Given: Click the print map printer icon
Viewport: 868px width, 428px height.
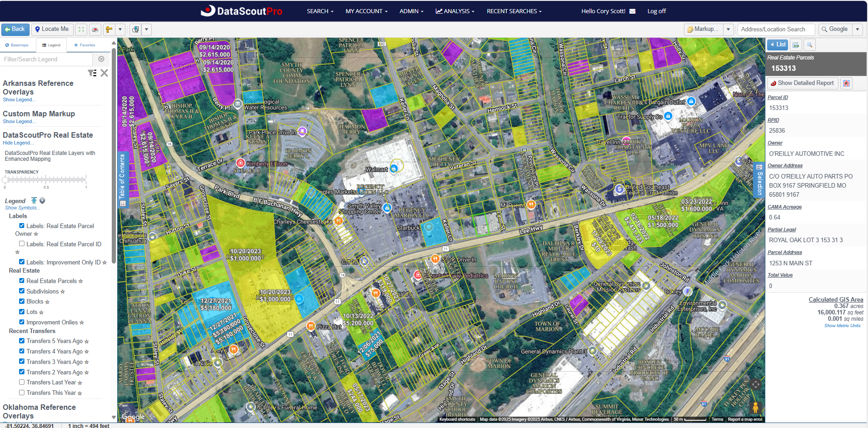Looking at the screenshot, I should pyautogui.click(x=95, y=30).
